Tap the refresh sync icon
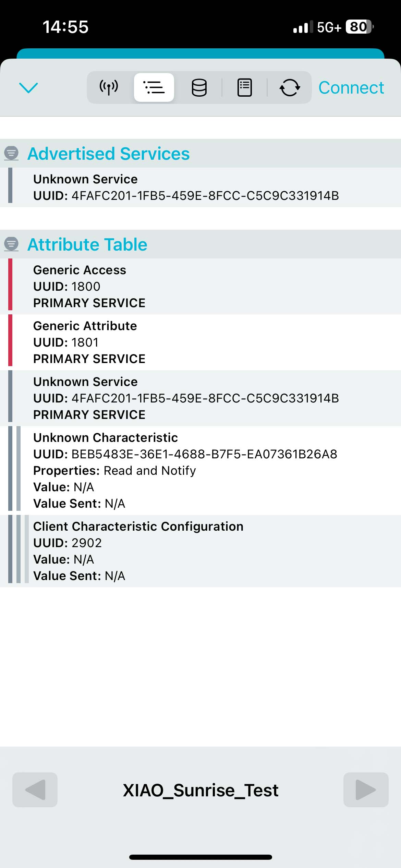 point(290,87)
